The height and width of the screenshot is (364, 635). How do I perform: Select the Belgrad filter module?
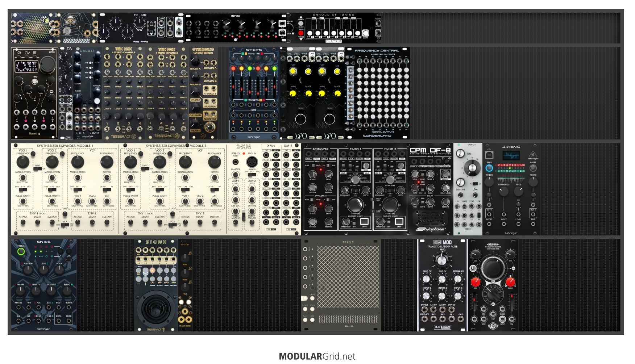(493, 285)
